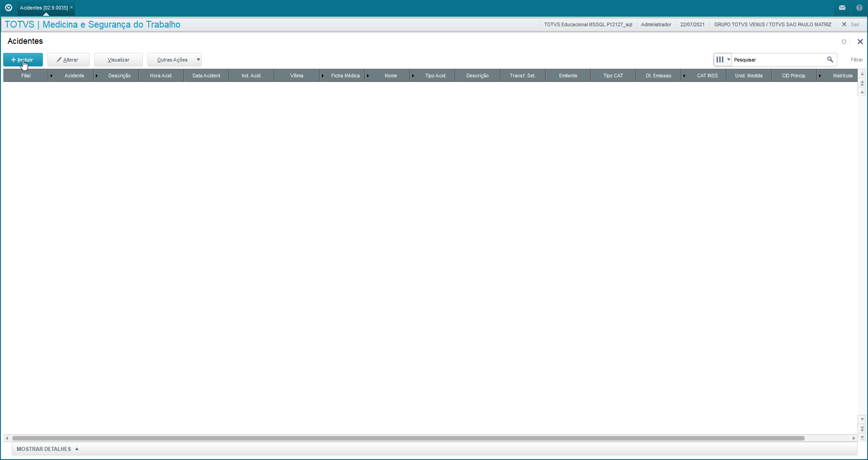Click arrow marker before Matrícula column
Image resolution: width=868 pixels, height=460 pixels.
coord(820,76)
